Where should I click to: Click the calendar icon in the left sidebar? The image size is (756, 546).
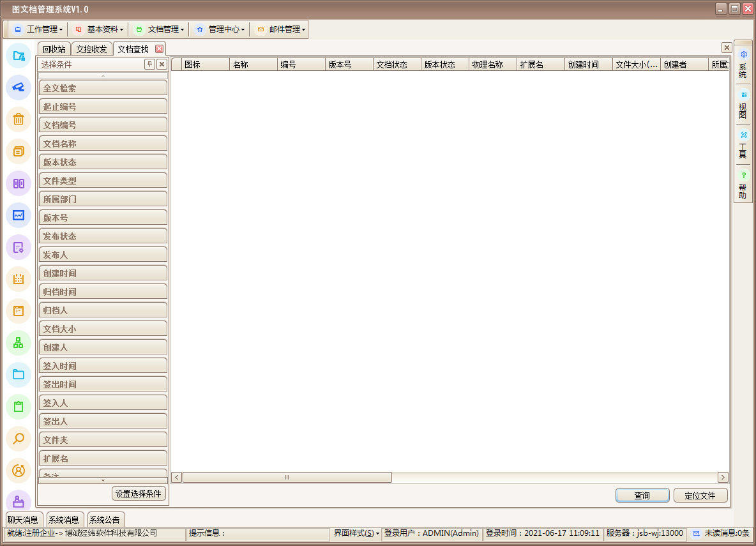click(x=19, y=279)
